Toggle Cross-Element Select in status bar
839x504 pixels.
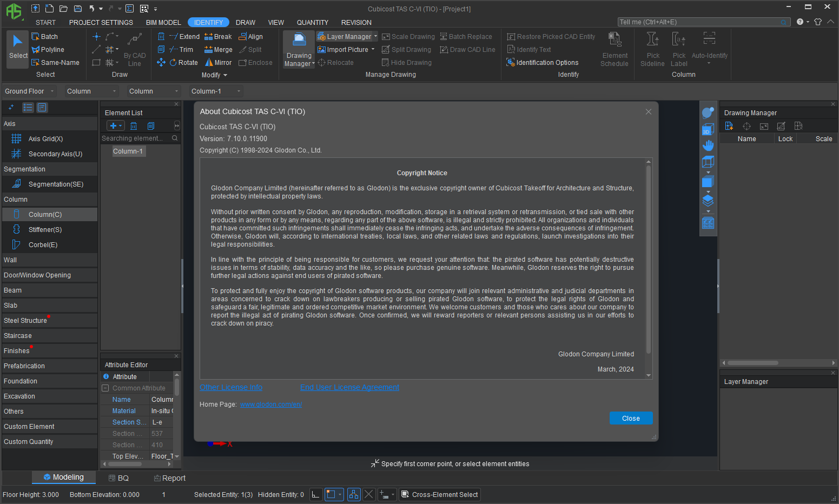(x=440, y=494)
